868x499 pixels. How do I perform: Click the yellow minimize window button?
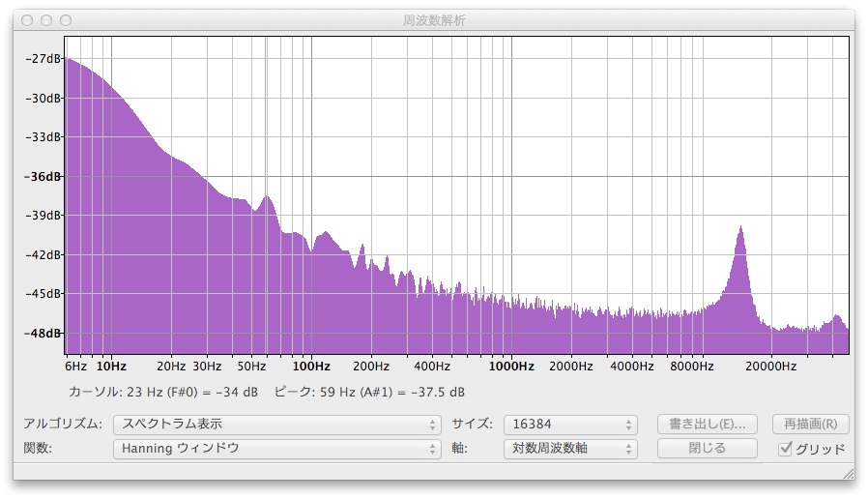pyautogui.click(x=46, y=20)
